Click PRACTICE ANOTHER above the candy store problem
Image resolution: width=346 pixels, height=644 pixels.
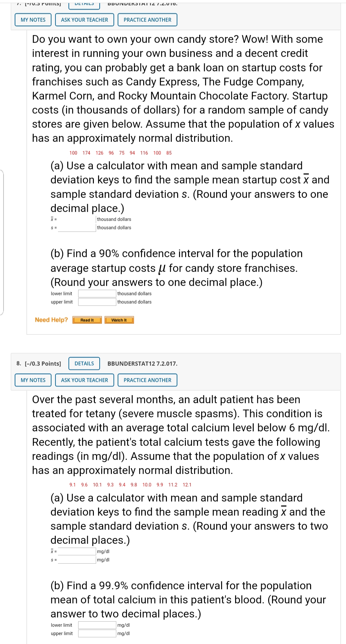tap(147, 20)
